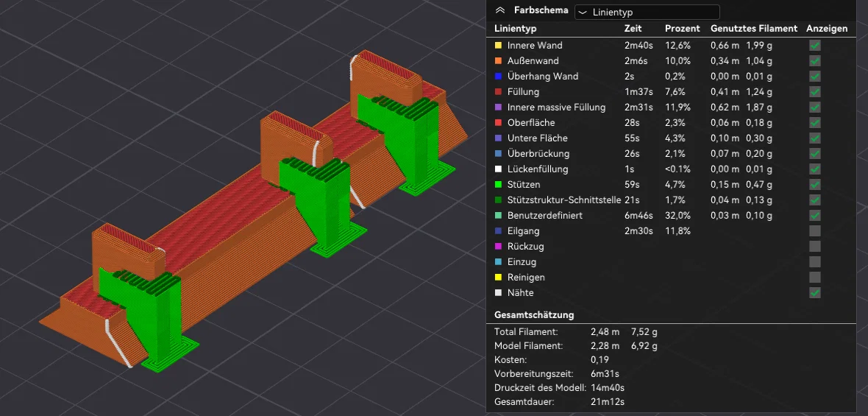868x416 pixels.
Task: Click the Kosten value 0,19
Action: tap(600, 360)
